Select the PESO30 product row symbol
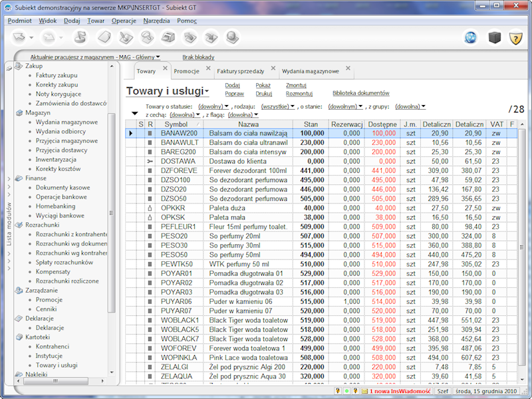532x399 pixels. point(174,245)
